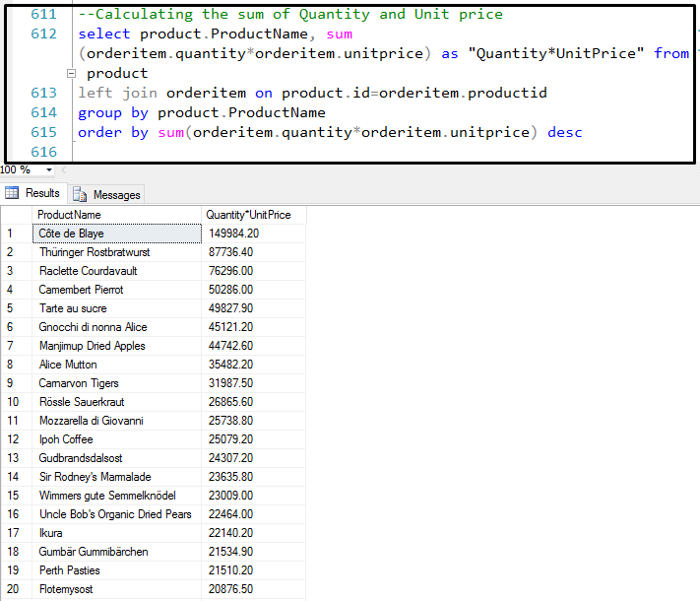The width and height of the screenshot is (700, 601).
Task: Select the Tarte au sucre cell
Action: 116,308
